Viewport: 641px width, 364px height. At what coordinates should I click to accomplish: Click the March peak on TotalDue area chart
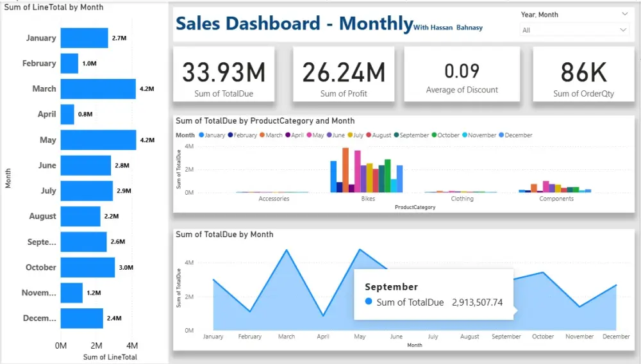click(287, 250)
